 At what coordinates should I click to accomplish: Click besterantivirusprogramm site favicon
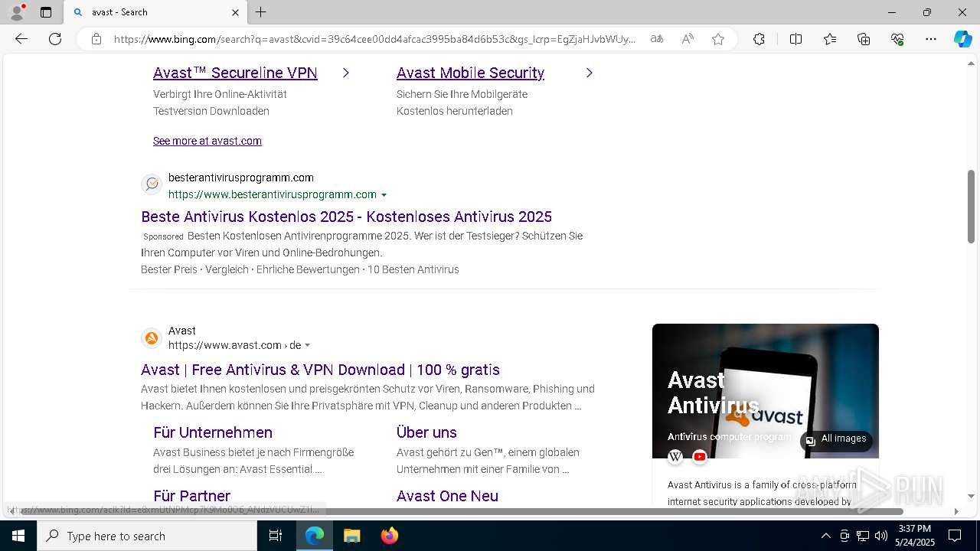pos(152,184)
